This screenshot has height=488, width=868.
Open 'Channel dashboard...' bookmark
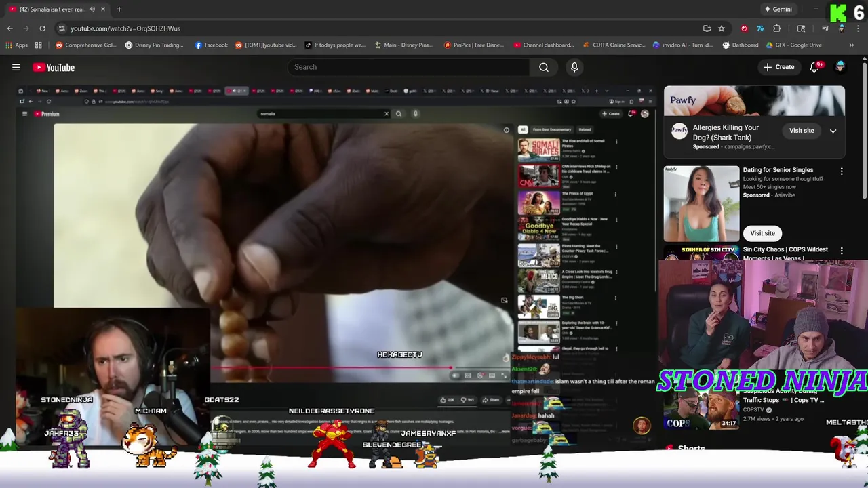point(544,45)
